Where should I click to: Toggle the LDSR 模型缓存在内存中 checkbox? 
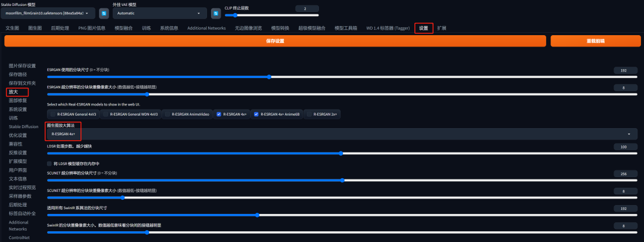[x=49, y=163]
